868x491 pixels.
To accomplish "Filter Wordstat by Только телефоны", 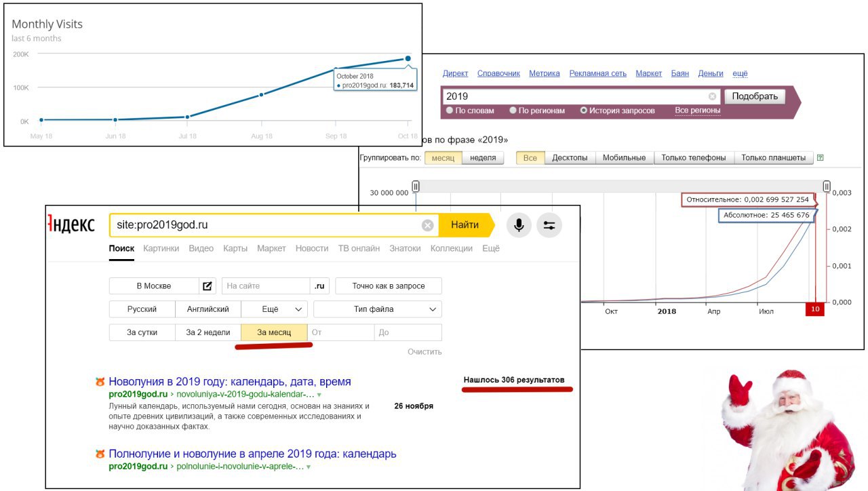I will [693, 157].
